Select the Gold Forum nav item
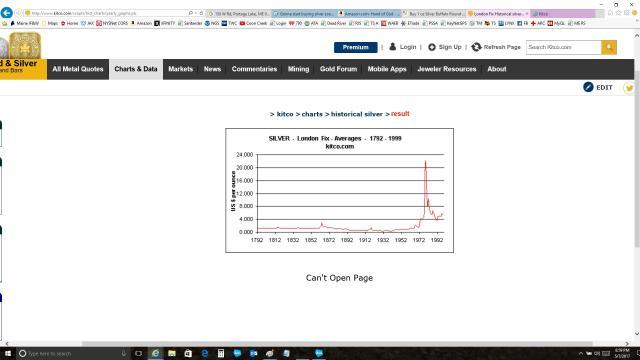Viewport: 640px width, 360px height. pyautogui.click(x=338, y=69)
